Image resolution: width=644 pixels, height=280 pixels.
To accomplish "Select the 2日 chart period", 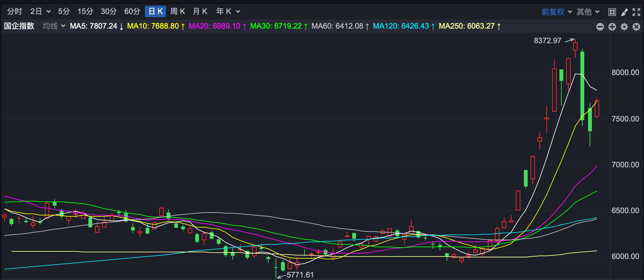I will tap(36, 11).
